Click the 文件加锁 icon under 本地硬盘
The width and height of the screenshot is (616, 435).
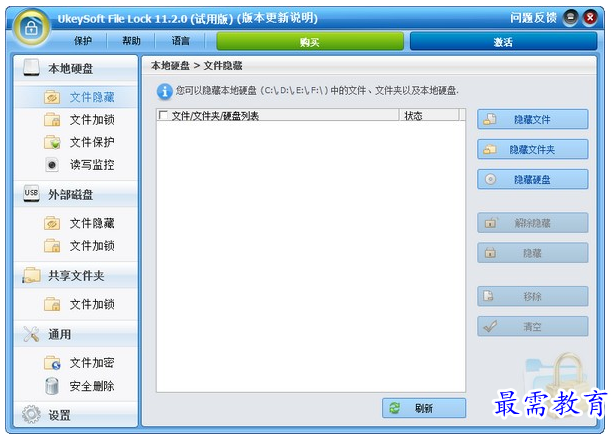tap(52, 119)
